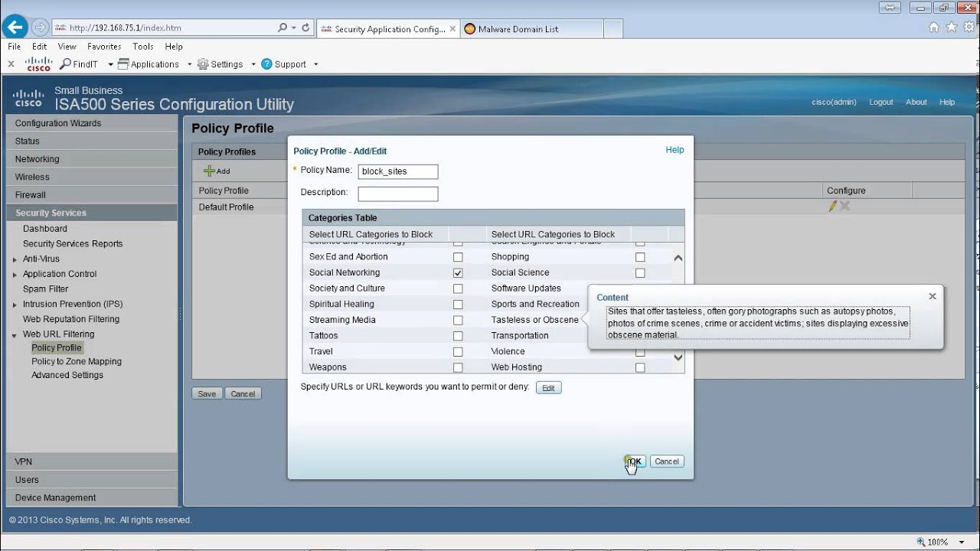This screenshot has width=980, height=551.
Task: Click the Help link in the dialog
Action: (675, 150)
